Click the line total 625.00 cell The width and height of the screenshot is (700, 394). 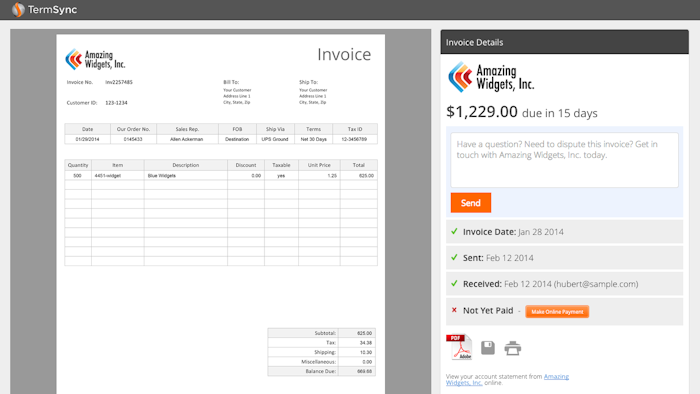tap(358, 175)
